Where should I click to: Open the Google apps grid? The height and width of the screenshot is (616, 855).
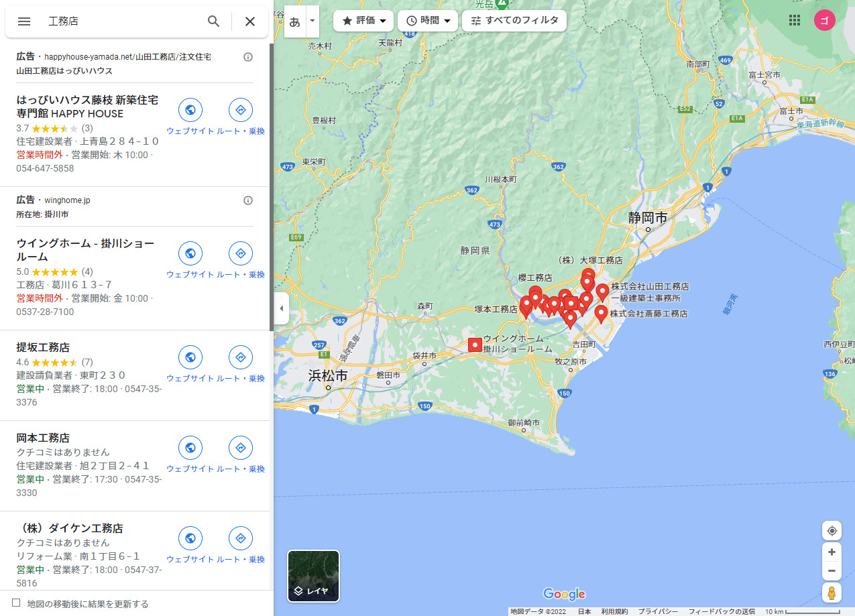[x=795, y=20]
